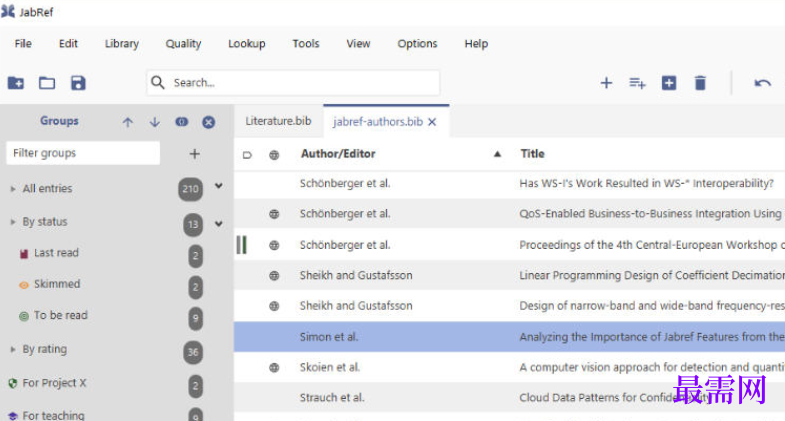The height and width of the screenshot is (421, 785).
Task: Click the Filter groups field
Action: tap(83, 153)
